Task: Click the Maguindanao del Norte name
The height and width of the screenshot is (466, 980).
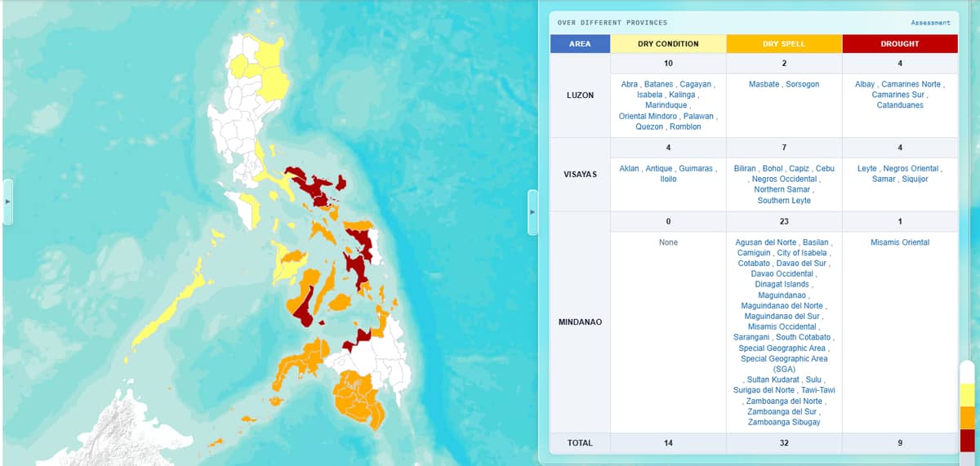Action: [x=784, y=305]
